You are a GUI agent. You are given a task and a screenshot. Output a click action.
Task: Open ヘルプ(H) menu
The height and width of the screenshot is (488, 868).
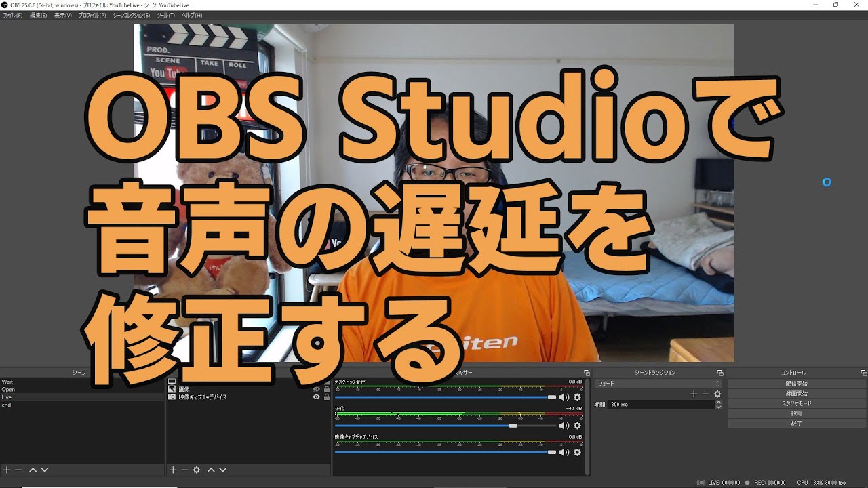[192, 15]
